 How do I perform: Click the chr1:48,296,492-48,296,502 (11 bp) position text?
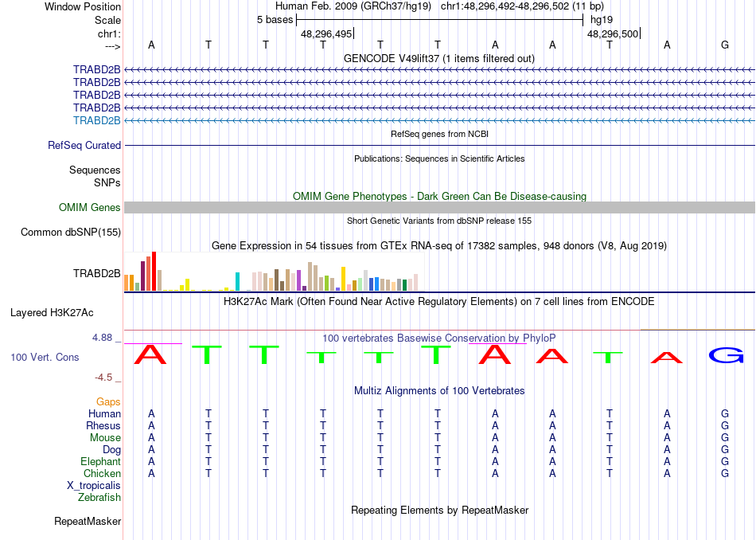click(x=522, y=6)
